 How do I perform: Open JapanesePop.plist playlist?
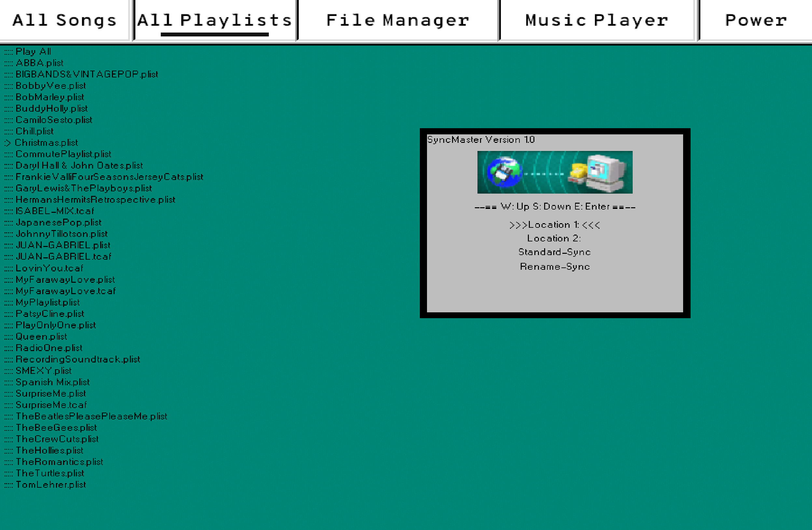58,223
